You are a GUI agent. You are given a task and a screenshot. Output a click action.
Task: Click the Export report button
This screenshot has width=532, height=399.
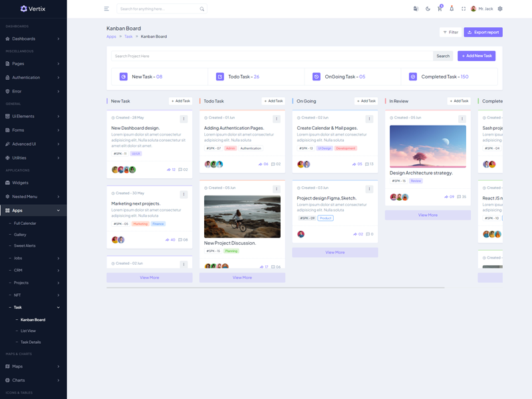tap(483, 32)
